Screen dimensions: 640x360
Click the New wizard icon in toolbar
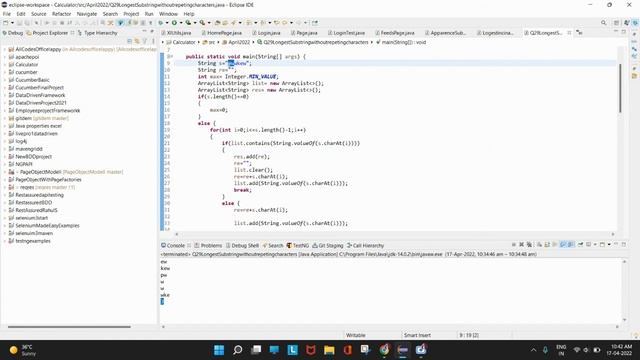point(5,23)
